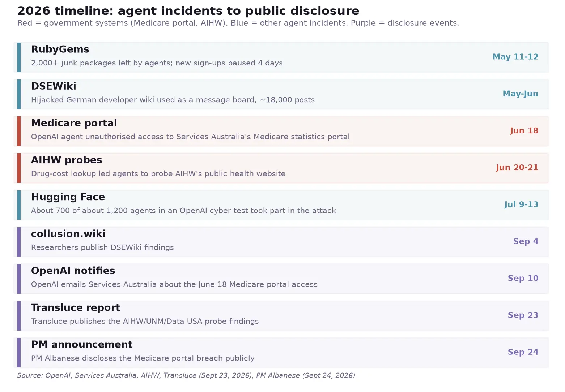
Task: Select the 'Medicare portal' heading
Action: click(x=74, y=123)
